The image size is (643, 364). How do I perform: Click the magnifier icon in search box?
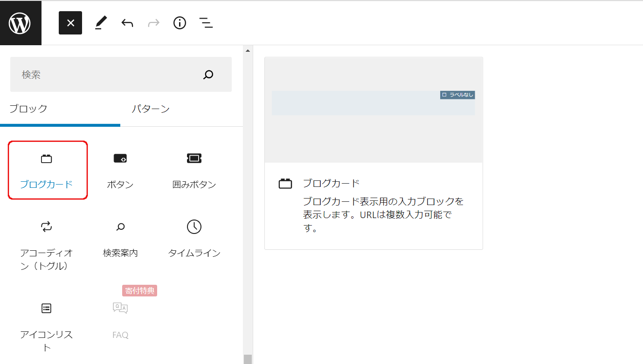point(208,75)
